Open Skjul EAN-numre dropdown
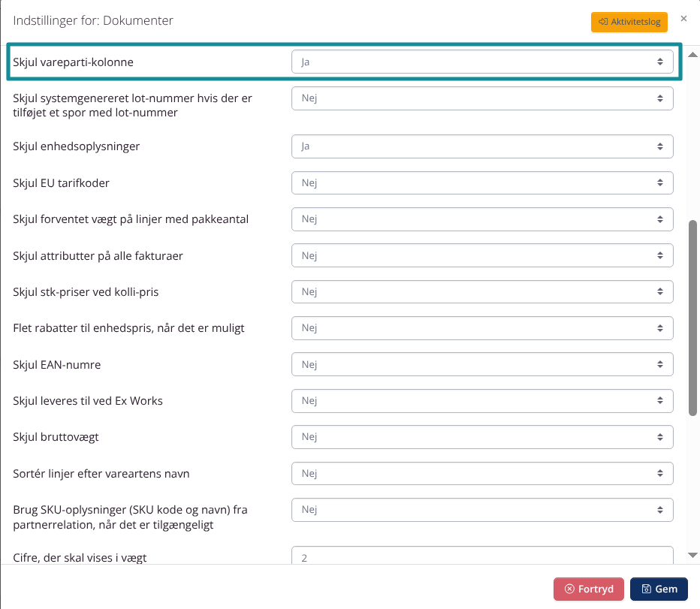 click(482, 365)
